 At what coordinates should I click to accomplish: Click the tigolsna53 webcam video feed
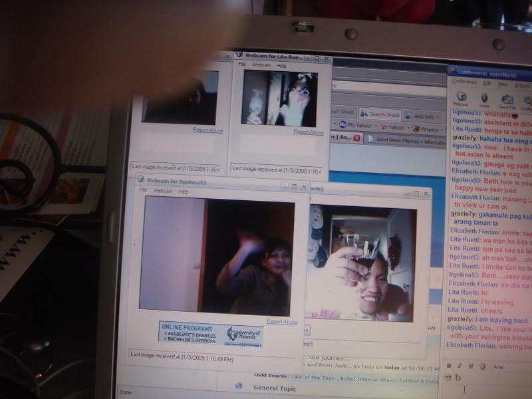coord(217,256)
